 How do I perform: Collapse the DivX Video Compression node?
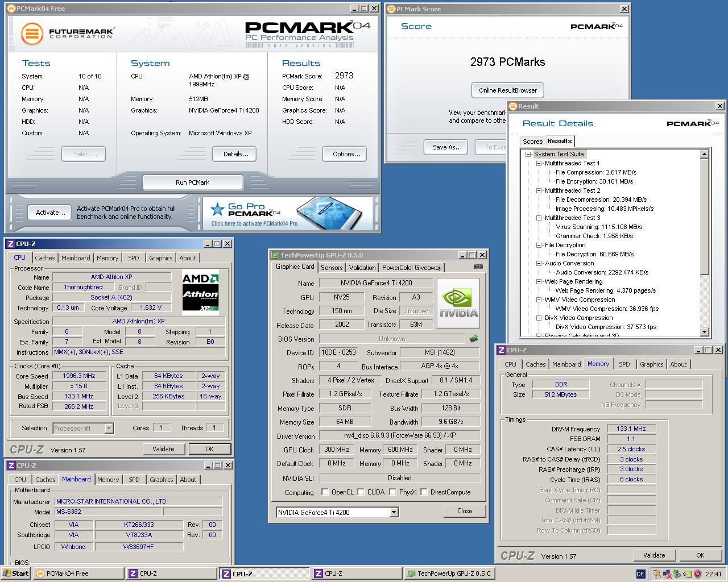click(539, 318)
